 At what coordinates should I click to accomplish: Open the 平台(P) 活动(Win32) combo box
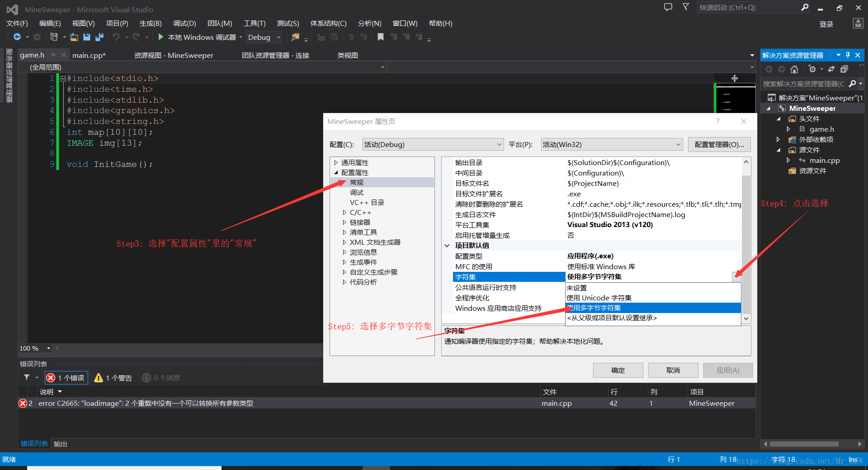coord(612,144)
